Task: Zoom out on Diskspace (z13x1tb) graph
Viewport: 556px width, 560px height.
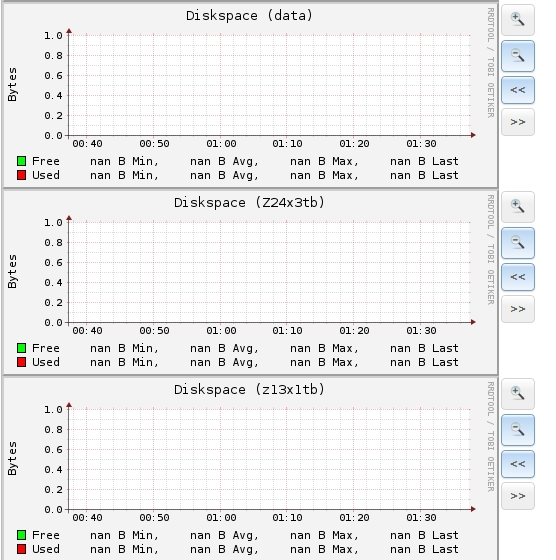Action: pos(518,430)
